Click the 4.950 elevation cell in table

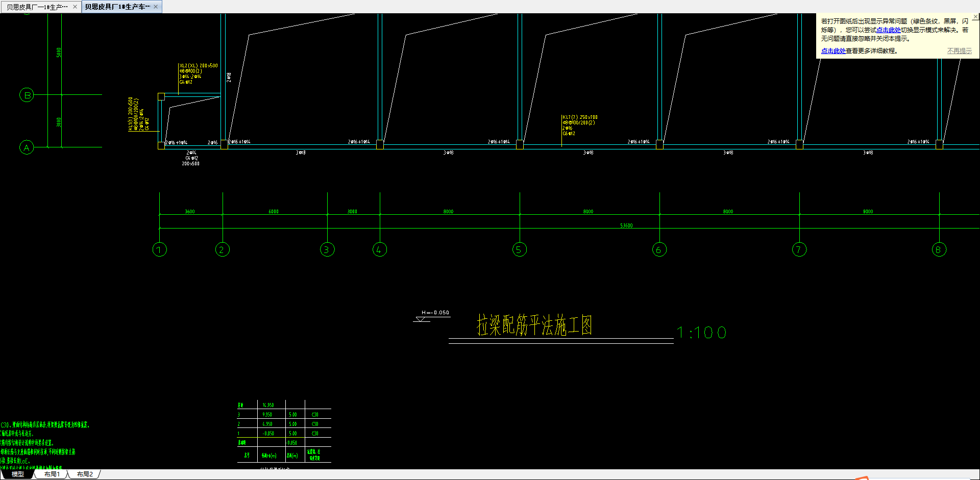267,424
